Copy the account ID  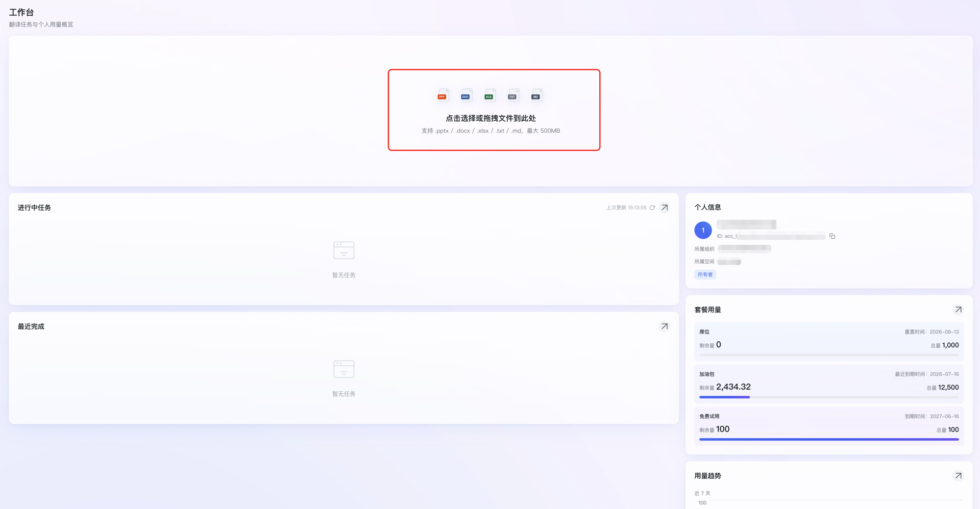832,236
